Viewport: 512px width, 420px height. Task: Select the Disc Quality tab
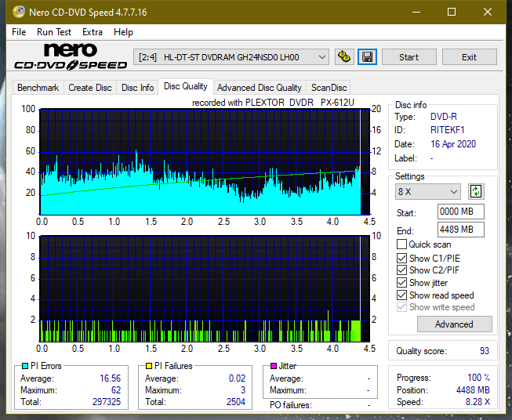click(x=186, y=86)
